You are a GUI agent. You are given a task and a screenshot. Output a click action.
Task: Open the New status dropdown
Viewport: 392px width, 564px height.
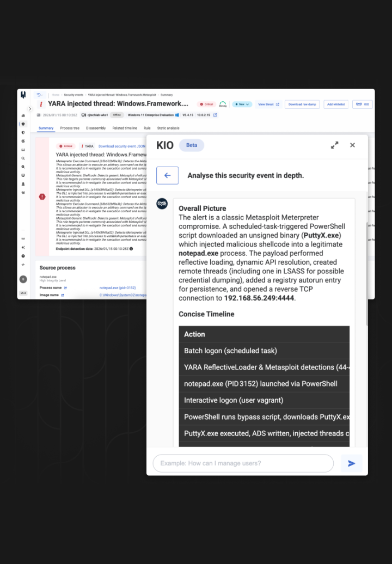[242, 104]
